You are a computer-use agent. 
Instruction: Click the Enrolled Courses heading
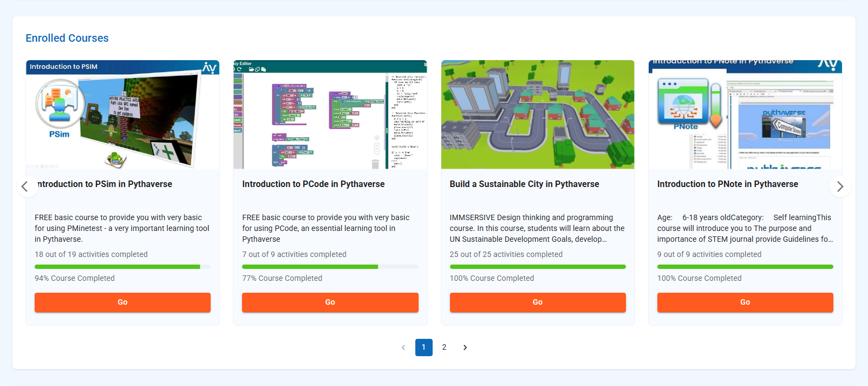tap(67, 38)
